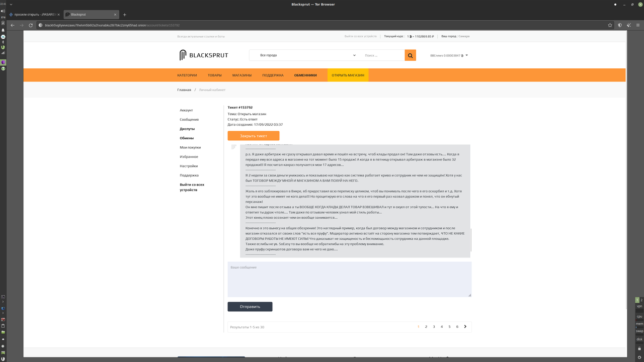
Task: Open 'Избранное' in the sidebar
Action: [x=189, y=157]
